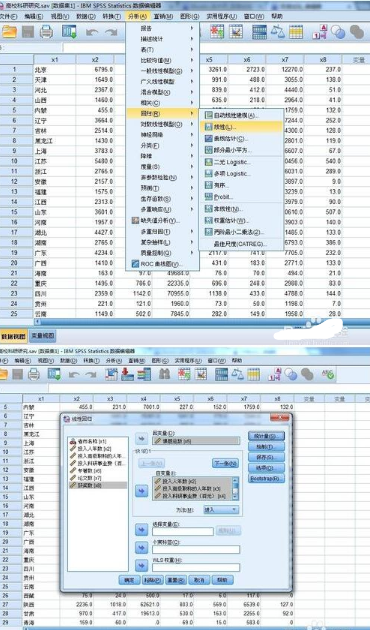Click the insert cases icon in the regression dialog window toolbar
Image resolution: width=370 pixels, height=630 pixels.
(184, 374)
